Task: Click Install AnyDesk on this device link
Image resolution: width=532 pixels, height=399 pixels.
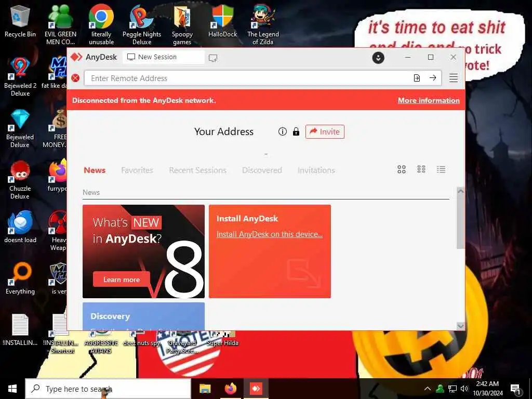Action: (x=270, y=234)
